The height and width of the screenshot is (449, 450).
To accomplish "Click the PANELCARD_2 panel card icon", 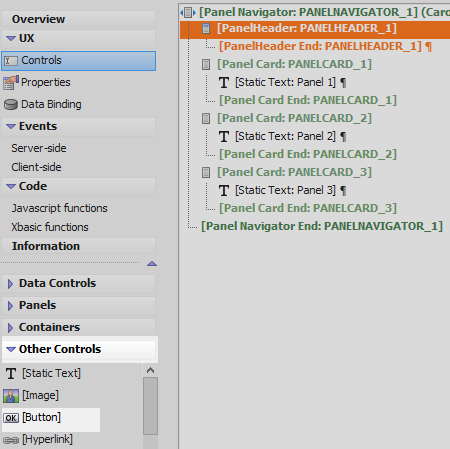I will tap(206, 118).
